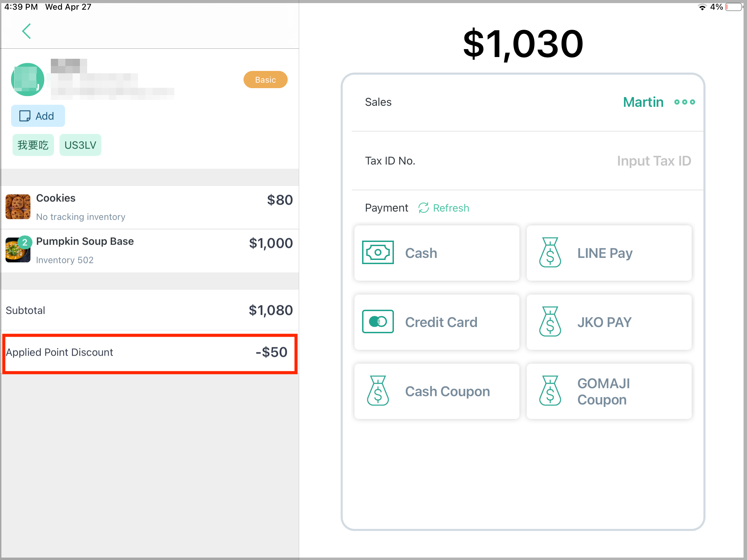Open the Cookies item thumbnail
The height and width of the screenshot is (560, 747).
pyautogui.click(x=18, y=207)
